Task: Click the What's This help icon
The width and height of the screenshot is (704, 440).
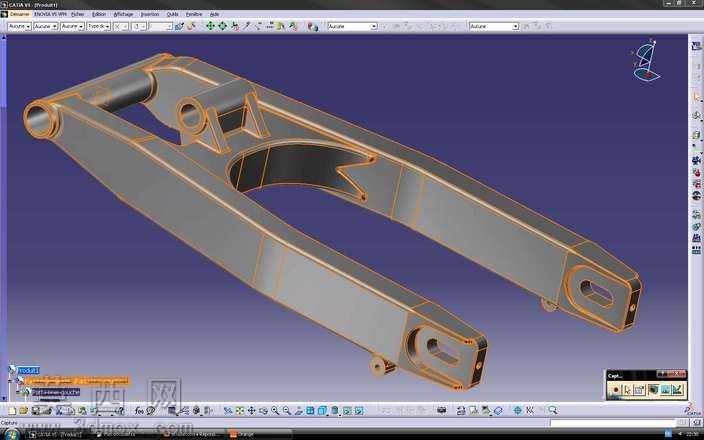Action: [120, 410]
